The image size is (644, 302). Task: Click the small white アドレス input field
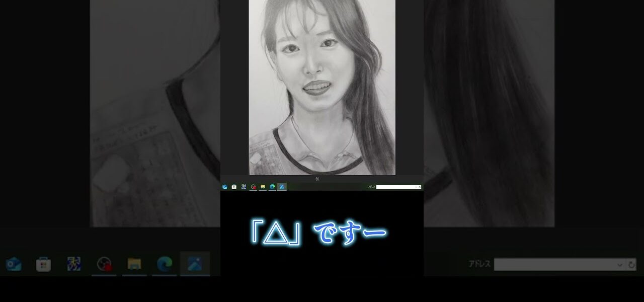395,187
